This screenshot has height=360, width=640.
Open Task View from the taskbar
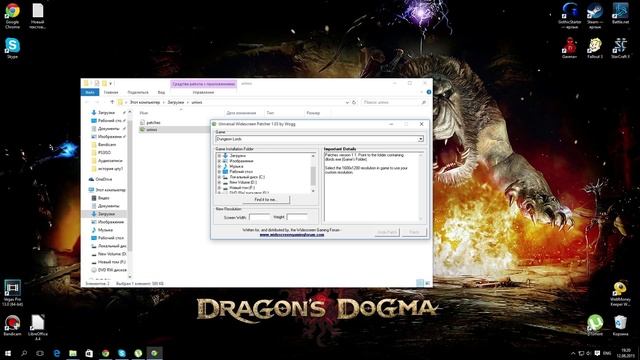pos(40,353)
